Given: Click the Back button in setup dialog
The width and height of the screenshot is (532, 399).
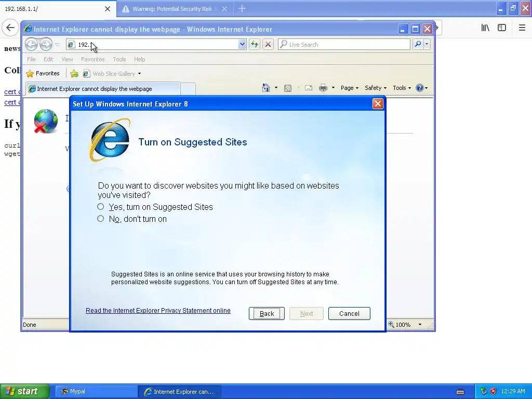Looking at the screenshot, I should click(267, 313).
